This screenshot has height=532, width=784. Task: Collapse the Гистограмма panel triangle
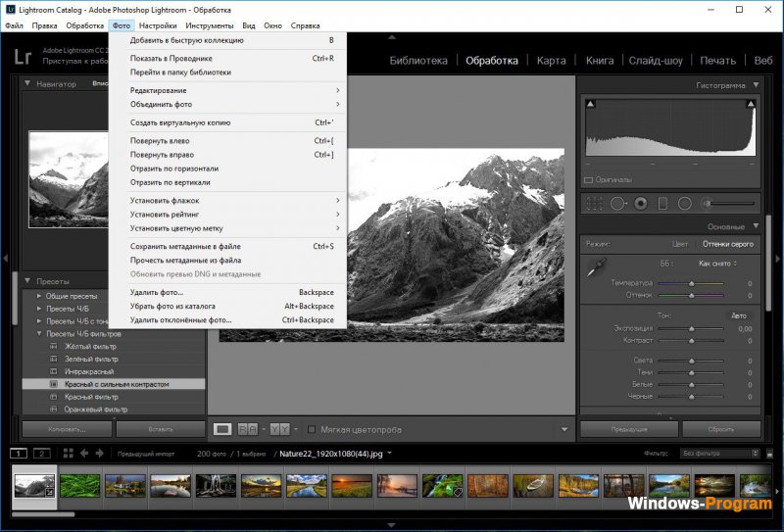pyautogui.click(x=756, y=85)
